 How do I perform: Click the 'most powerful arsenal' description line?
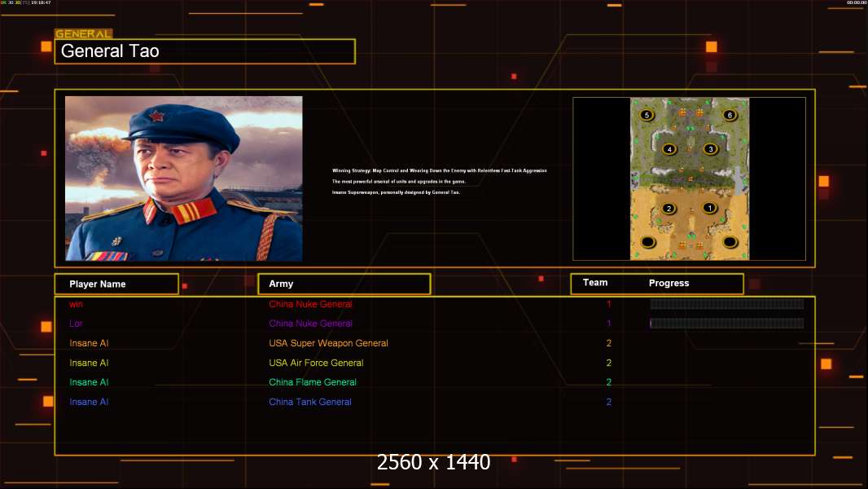click(x=398, y=181)
